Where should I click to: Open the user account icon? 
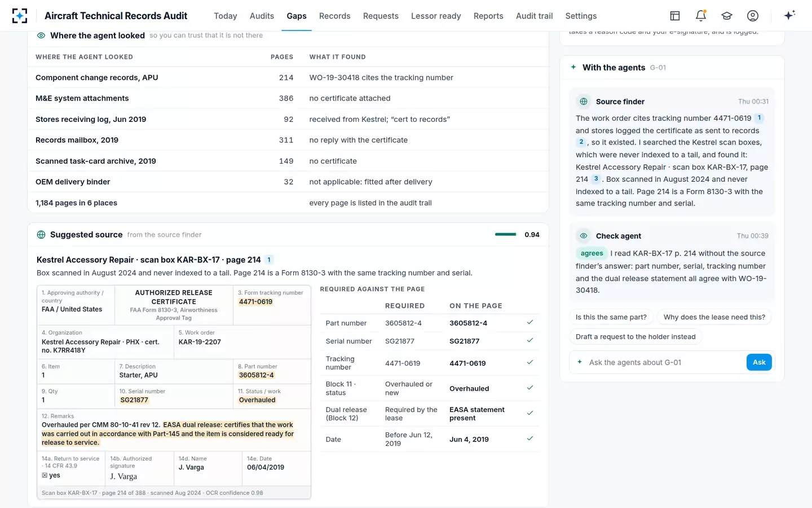coord(753,16)
